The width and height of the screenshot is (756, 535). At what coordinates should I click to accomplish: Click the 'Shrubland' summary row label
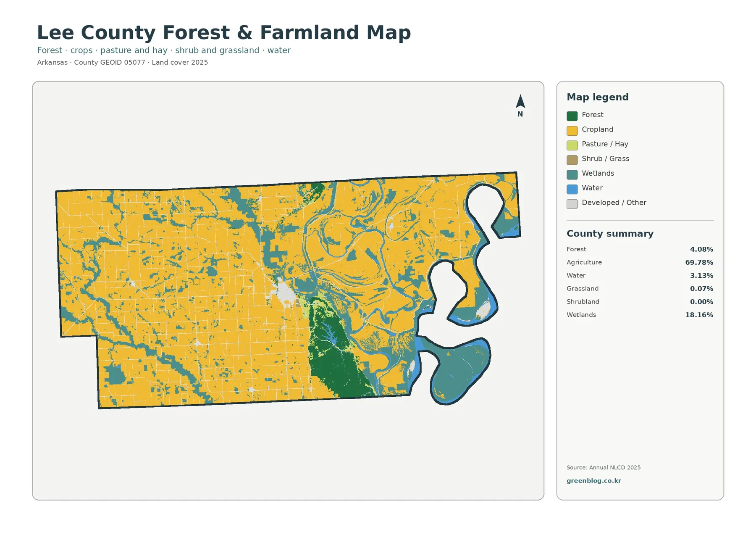(x=583, y=302)
